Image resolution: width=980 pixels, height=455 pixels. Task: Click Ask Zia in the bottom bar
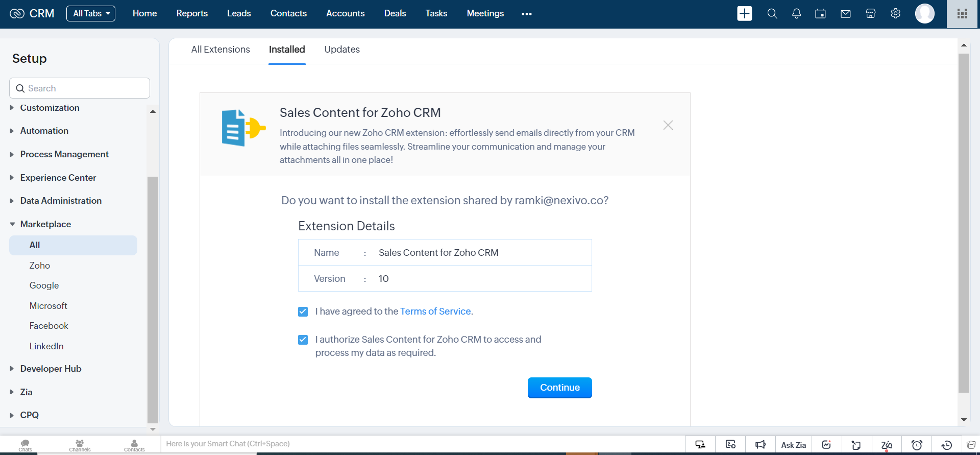pyautogui.click(x=794, y=445)
